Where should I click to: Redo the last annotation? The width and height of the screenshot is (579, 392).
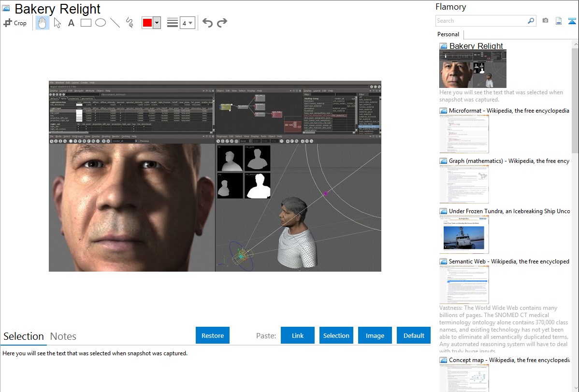(x=222, y=23)
